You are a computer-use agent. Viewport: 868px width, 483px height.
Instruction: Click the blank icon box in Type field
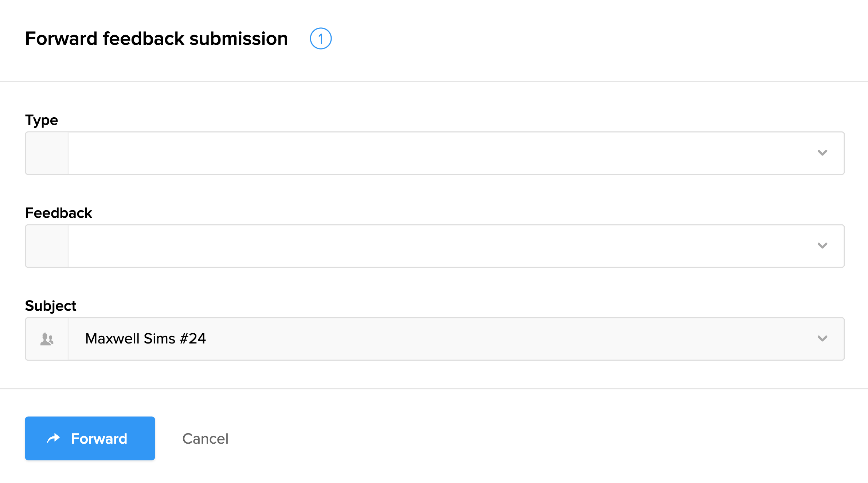[47, 153]
